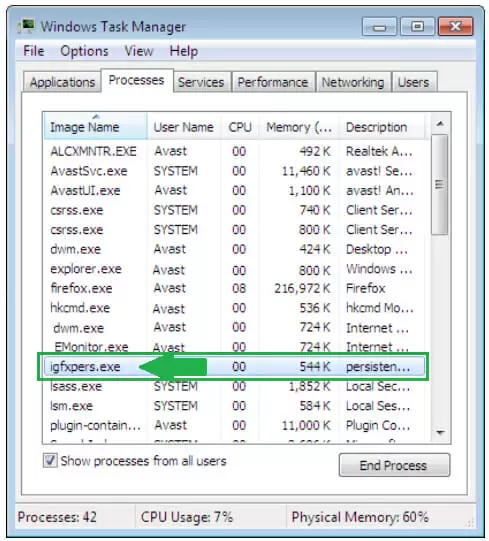This screenshot has width=489, height=541.
Task: Select csrss.exe with 800 K memory
Action: click(235, 229)
